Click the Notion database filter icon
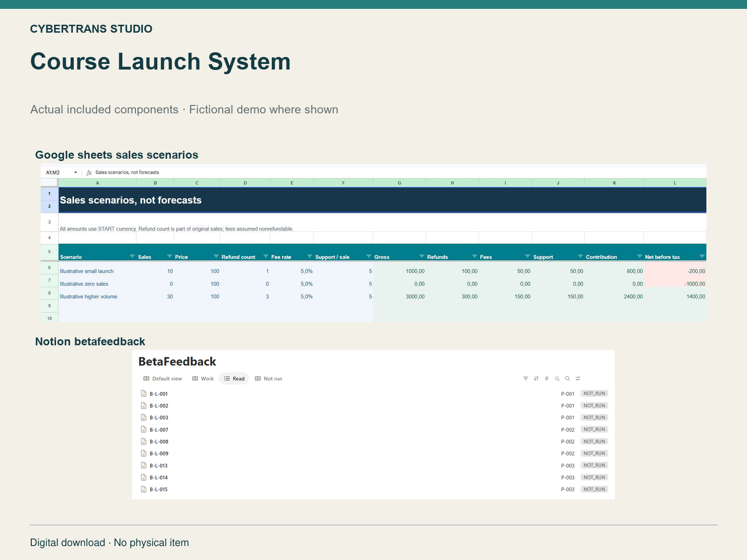Screen dimensions: 747x560 pyautogui.click(x=526, y=378)
